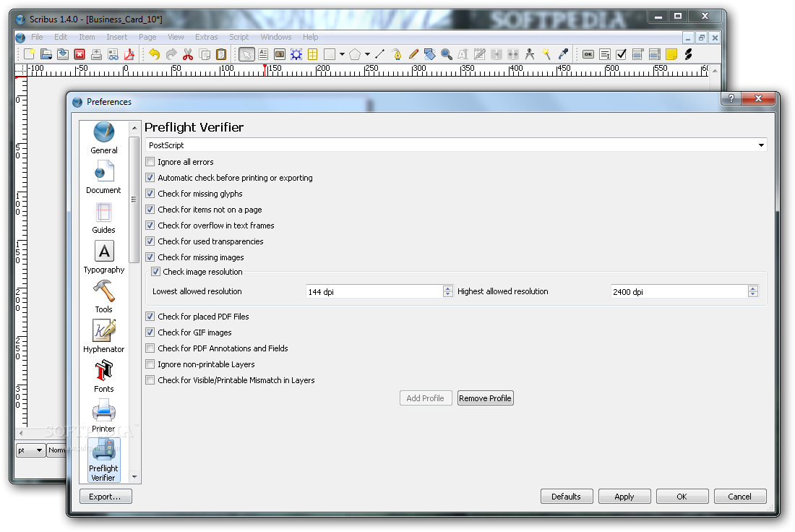Image resolution: width=795 pixels, height=532 pixels.
Task: Select the Insert Line tool
Action: (x=379, y=54)
